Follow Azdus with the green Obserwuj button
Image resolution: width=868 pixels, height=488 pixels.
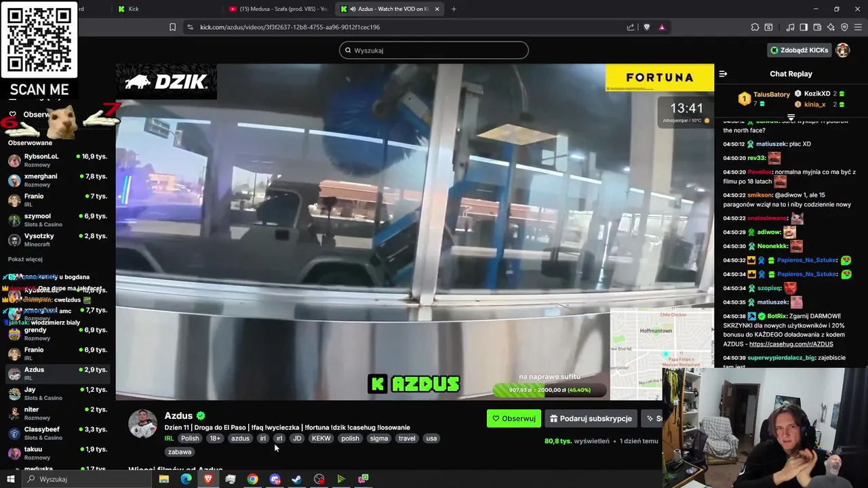pos(513,418)
